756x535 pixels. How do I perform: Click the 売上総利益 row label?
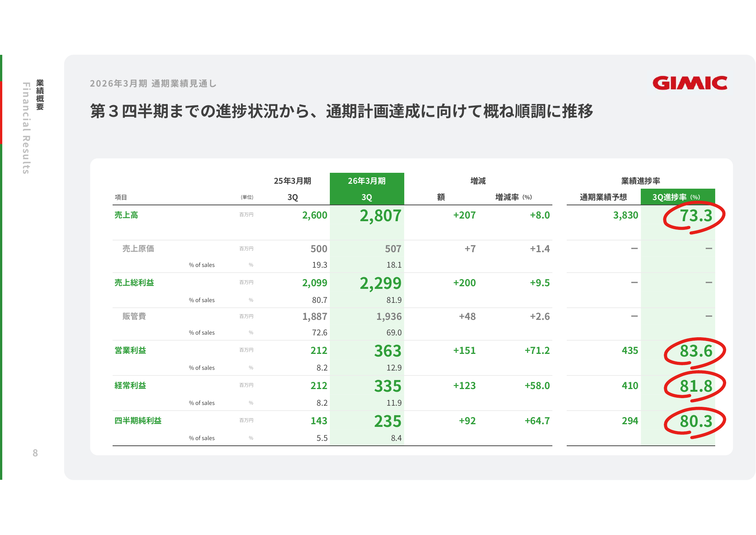click(x=134, y=283)
